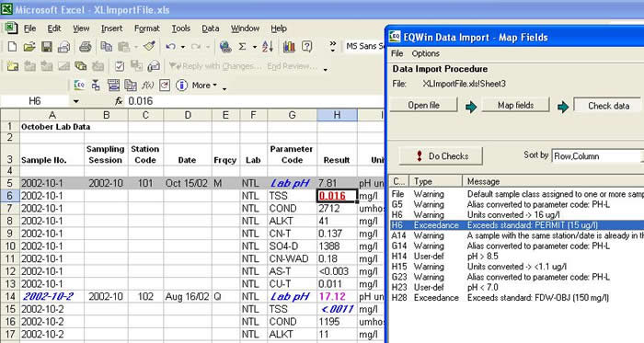Viewport: 644px width, 343px height.
Task: Click the EQWin red refresh box icon
Action: point(165,85)
